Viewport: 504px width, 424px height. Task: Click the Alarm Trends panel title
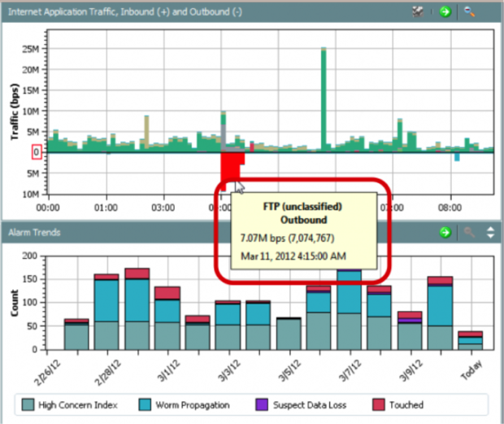click(34, 232)
